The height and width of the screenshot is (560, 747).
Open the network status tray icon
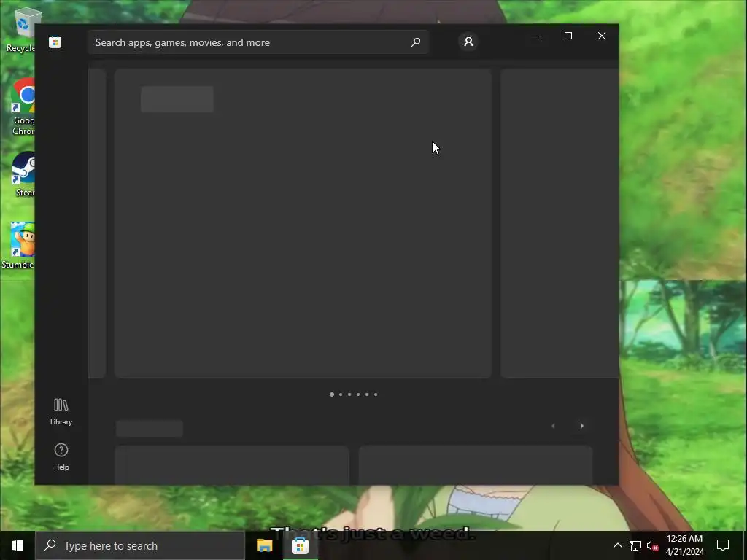(635, 545)
